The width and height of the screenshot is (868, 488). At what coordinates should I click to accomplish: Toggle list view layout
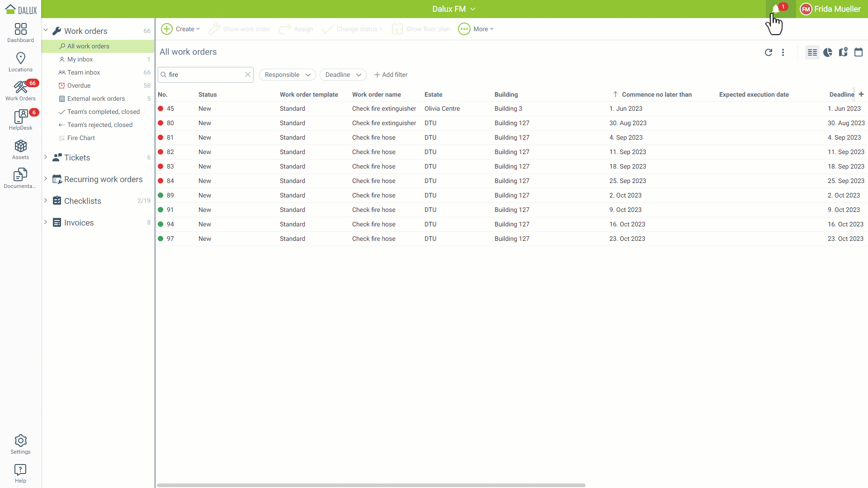pyautogui.click(x=812, y=52)
